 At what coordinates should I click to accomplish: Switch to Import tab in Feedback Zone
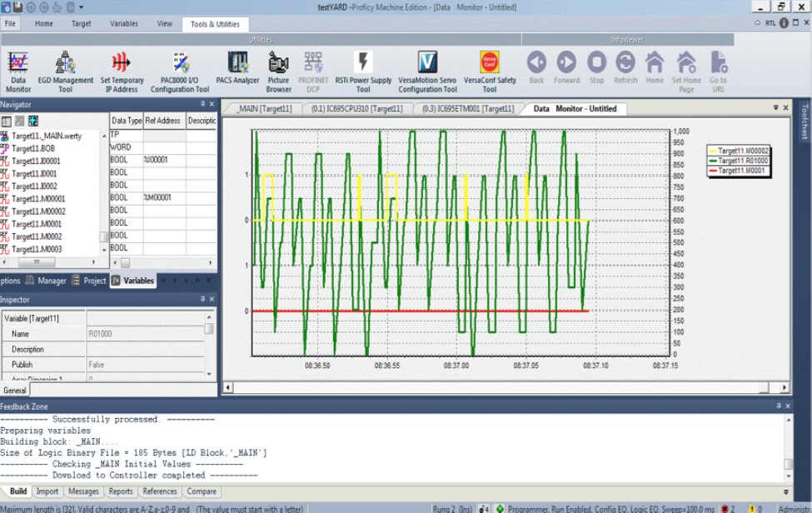pyautogui.click(x=47, y=491)
